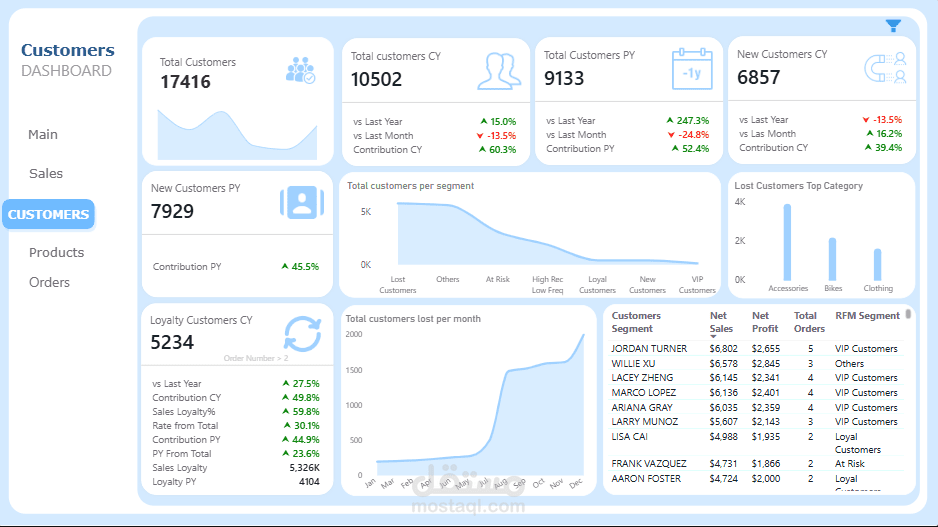Click the $2,845 net profit value
Image resolution: width=938 pixels, height=527 pixels.
pos(766,364)
